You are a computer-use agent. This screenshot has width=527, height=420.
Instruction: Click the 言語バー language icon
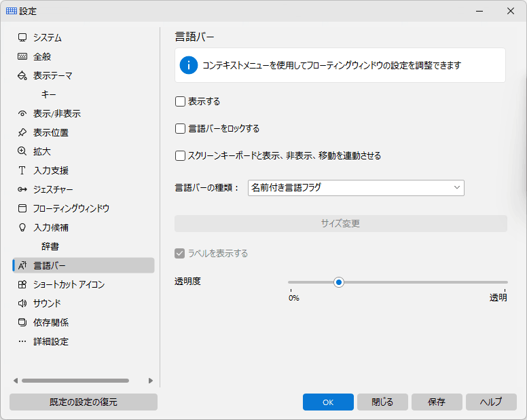click(22, 265)
